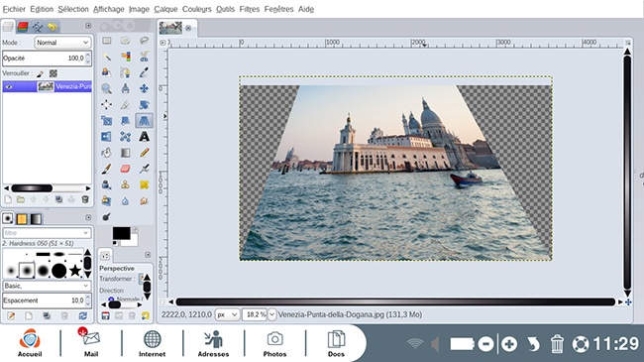Select the Zoom magnifier tool

point(107,88)
